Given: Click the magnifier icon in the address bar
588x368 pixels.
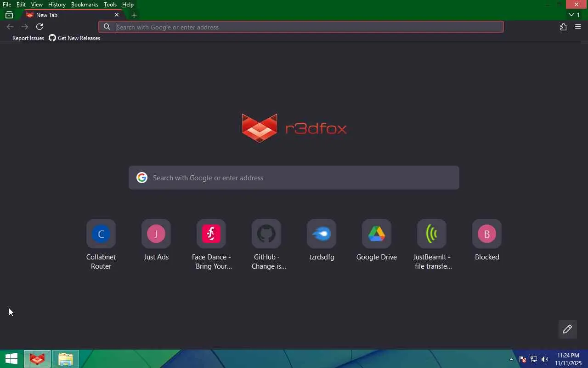Looking at the screenshot, I should tap(107, 27).
